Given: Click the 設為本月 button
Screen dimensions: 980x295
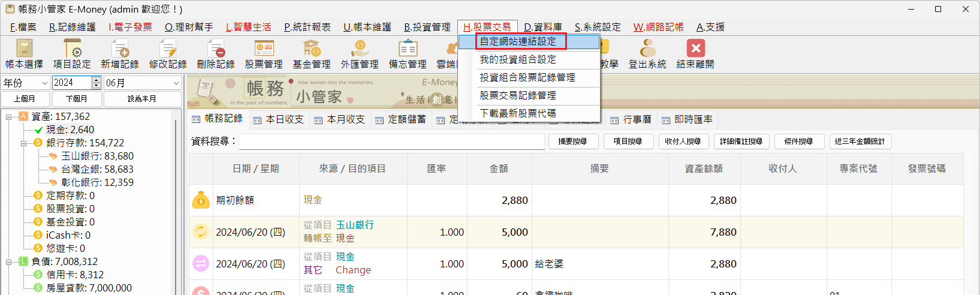Looking at the screenshot, I should pos(142,99).
